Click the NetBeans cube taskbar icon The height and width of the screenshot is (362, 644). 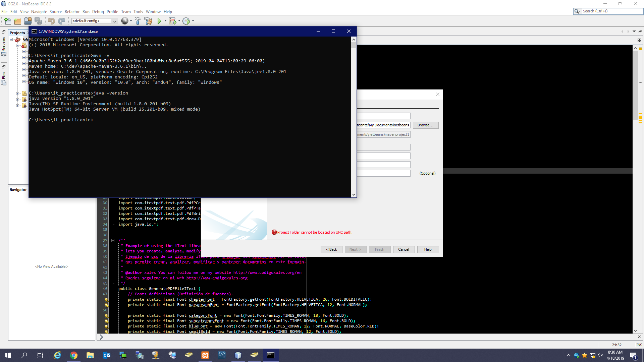(238, 355)
